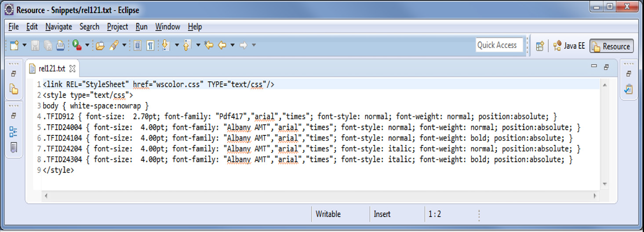Click the Print icon
The height and width of the screenshot is (232, 644).
click(x=61, y=45)
